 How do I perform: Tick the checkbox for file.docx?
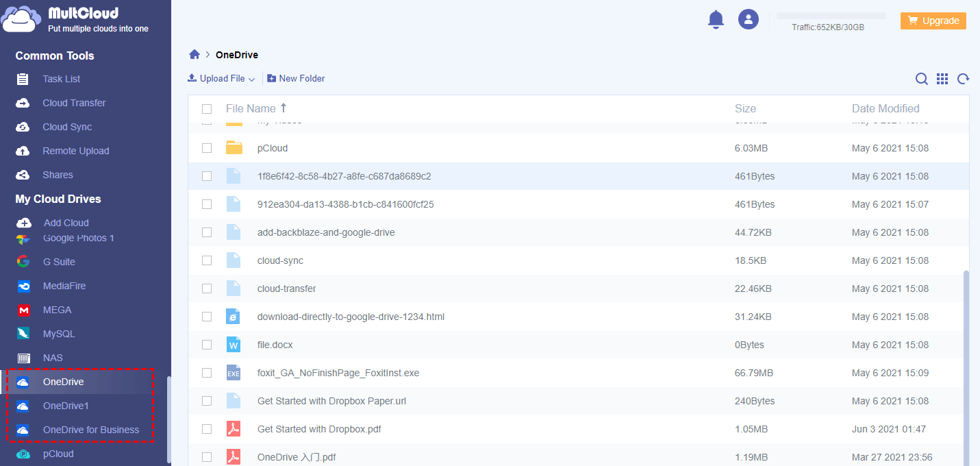207,345
